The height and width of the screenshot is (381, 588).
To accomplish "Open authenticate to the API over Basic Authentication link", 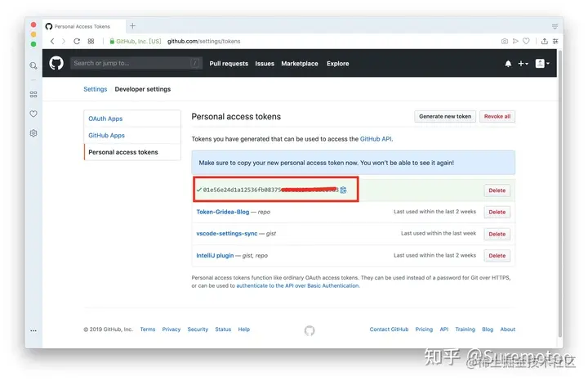I will 297,285.
